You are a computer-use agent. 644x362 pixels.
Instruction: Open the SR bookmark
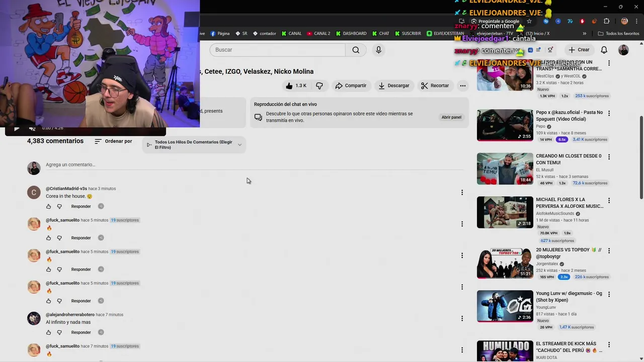241,34
